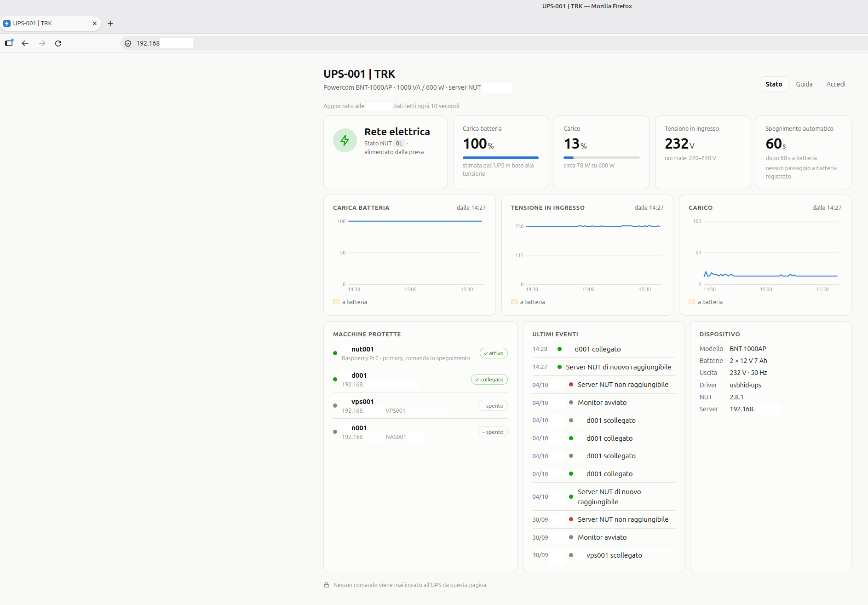
Task: Click the Firefox sidebar/view icon left of back arrow
Action: coord(9,43)
